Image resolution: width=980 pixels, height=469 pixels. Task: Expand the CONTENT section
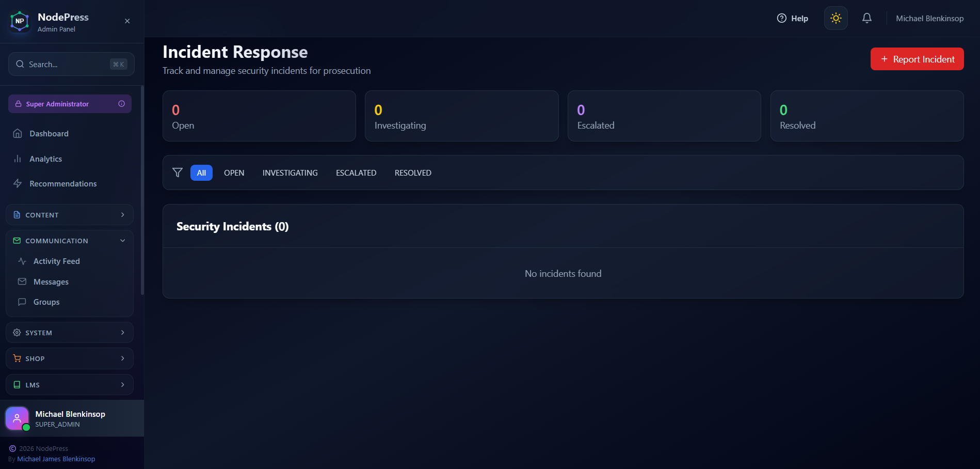[x=70, y=215]
